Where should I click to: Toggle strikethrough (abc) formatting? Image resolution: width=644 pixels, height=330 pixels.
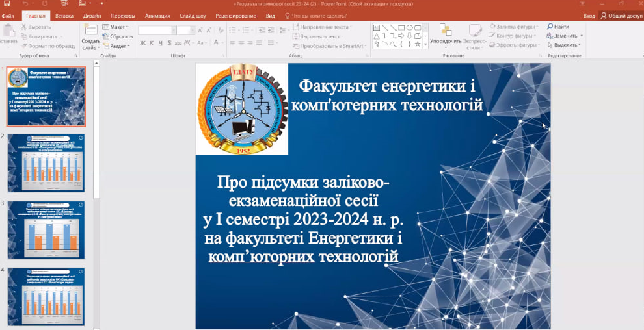pos(178,43)
